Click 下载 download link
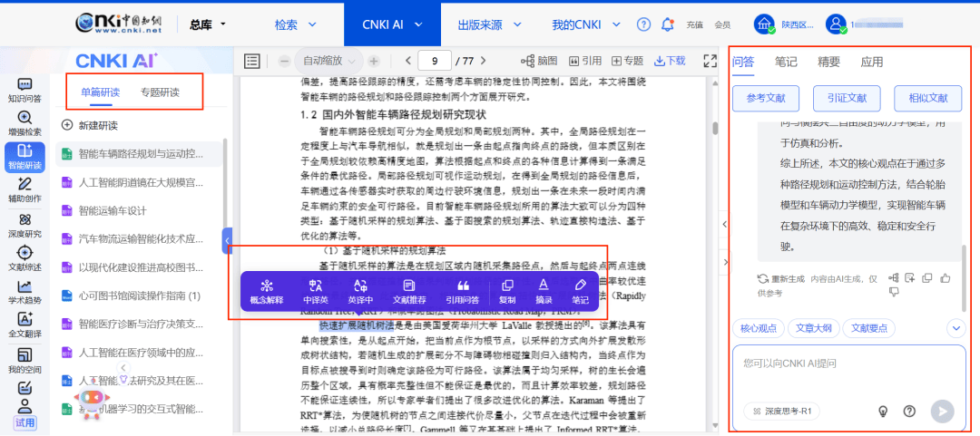 pyautogui.click(x=671, y=61)
